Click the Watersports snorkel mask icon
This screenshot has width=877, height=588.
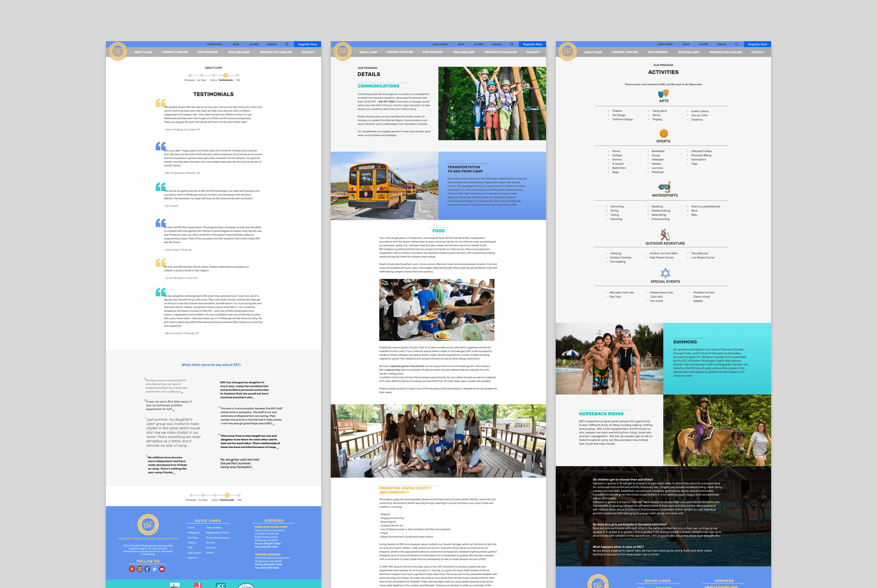pos(664,187)
